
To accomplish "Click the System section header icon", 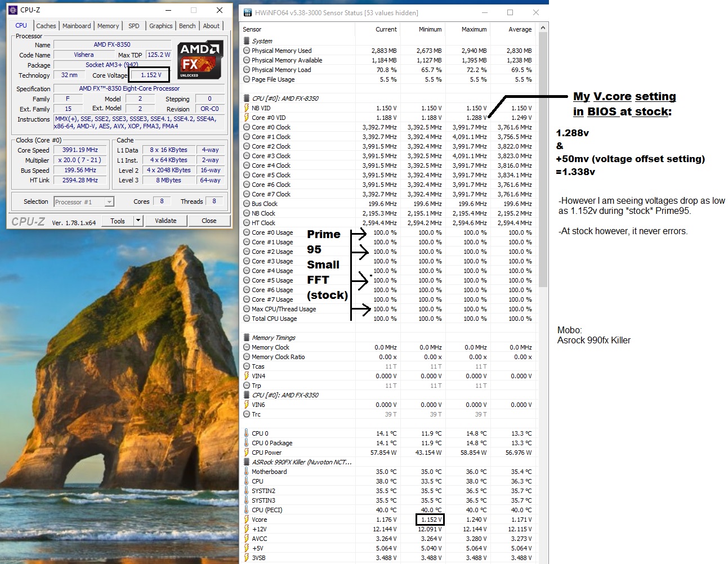I will coord(247,41).
